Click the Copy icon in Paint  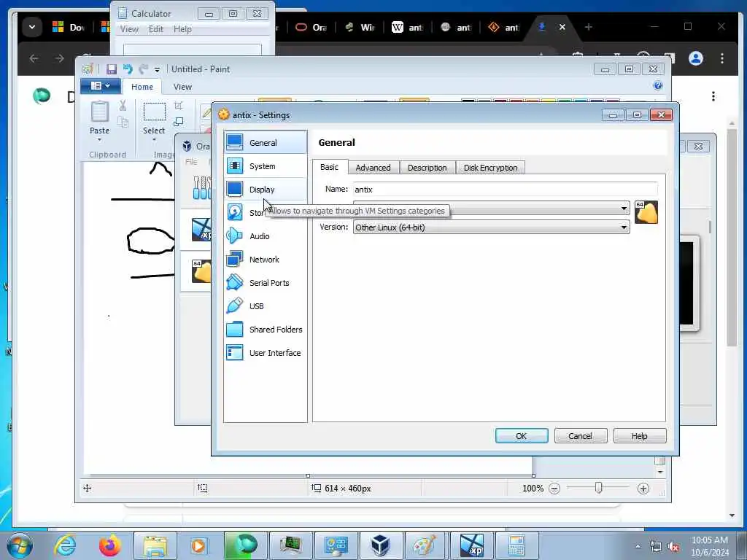123,122
